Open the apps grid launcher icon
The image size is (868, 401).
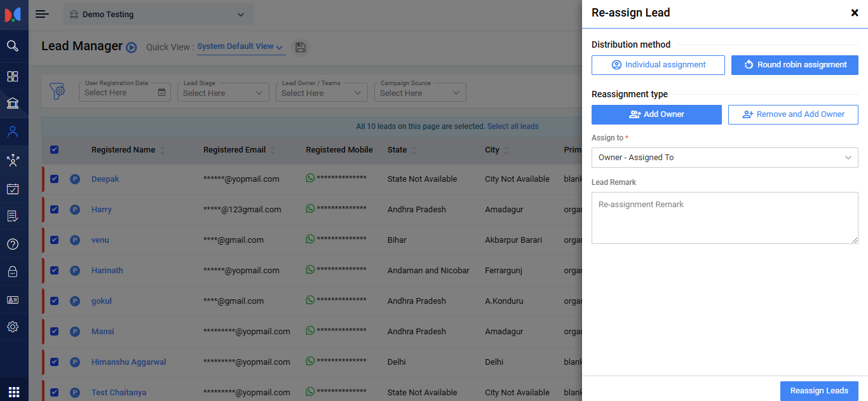click(14, 391)
